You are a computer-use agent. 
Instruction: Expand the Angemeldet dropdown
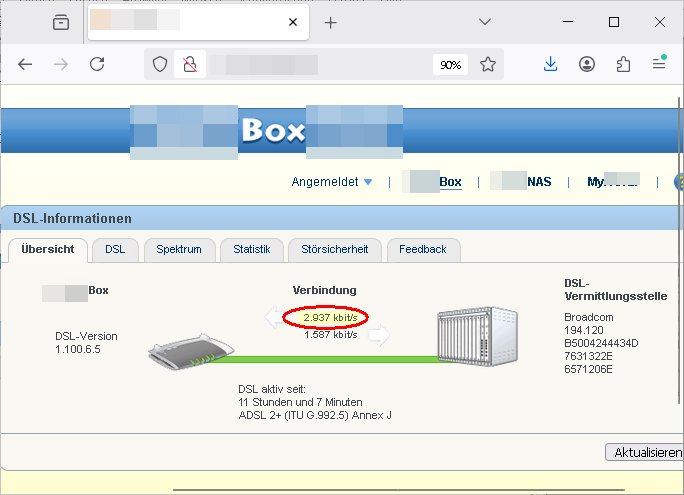coord(331,182)
